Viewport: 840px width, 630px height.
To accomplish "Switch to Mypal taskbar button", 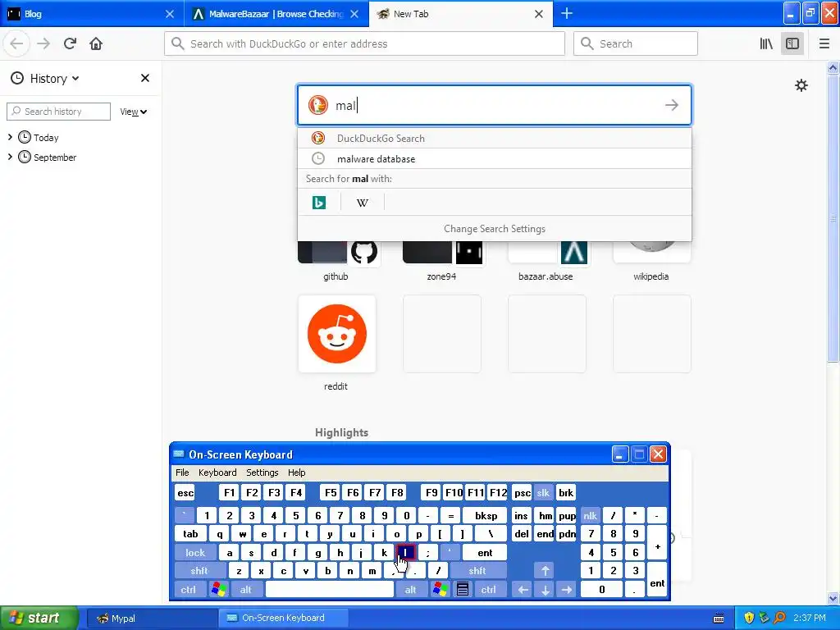I will click(151, 618).
